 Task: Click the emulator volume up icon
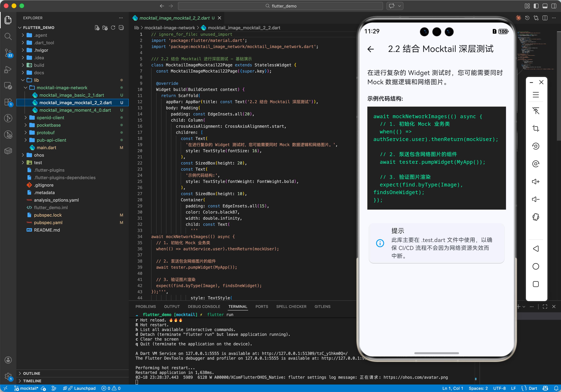point(536,182)
